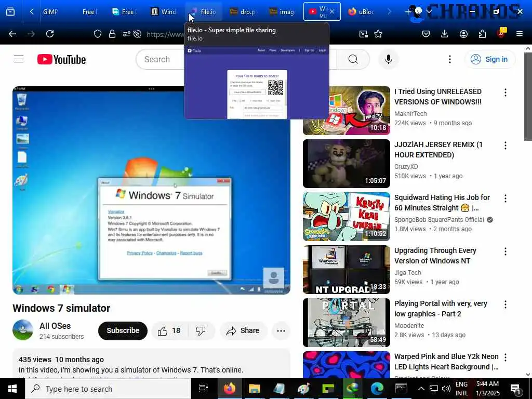Open more actions under the video

[281, 331]
